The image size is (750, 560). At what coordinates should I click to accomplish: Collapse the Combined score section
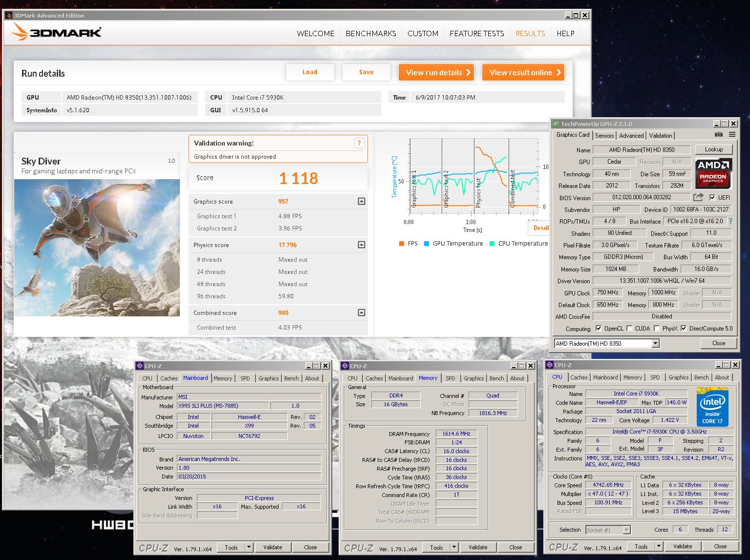(x=362, y=312)
